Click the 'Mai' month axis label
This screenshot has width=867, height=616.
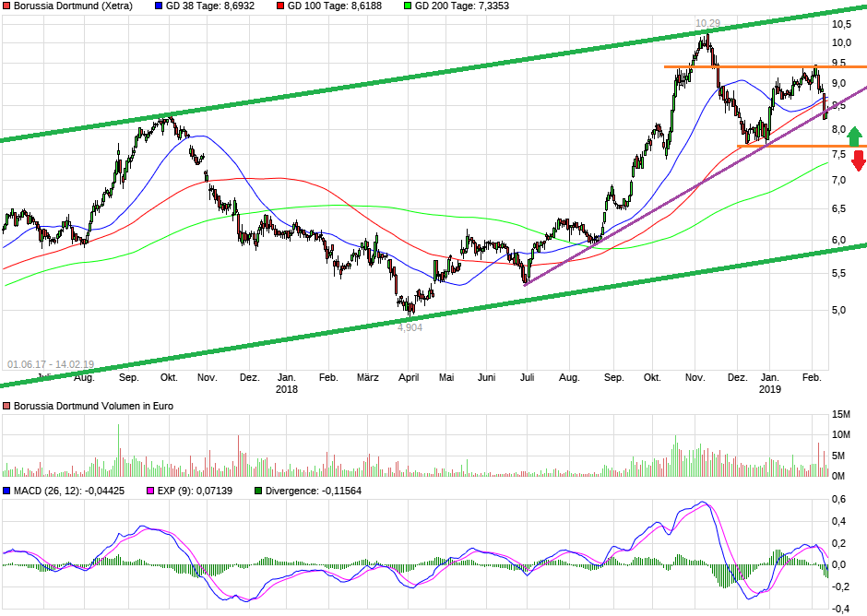[x=446, y=378]
